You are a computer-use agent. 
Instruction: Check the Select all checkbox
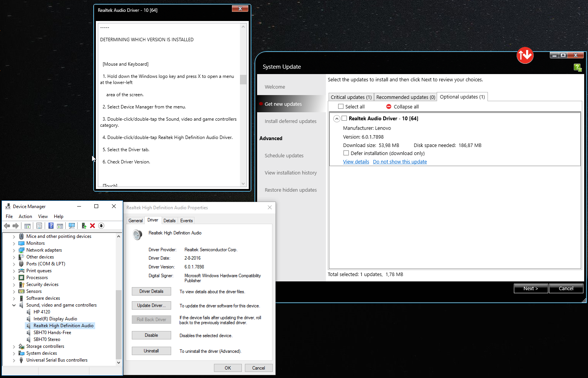[x=341, y=107]
